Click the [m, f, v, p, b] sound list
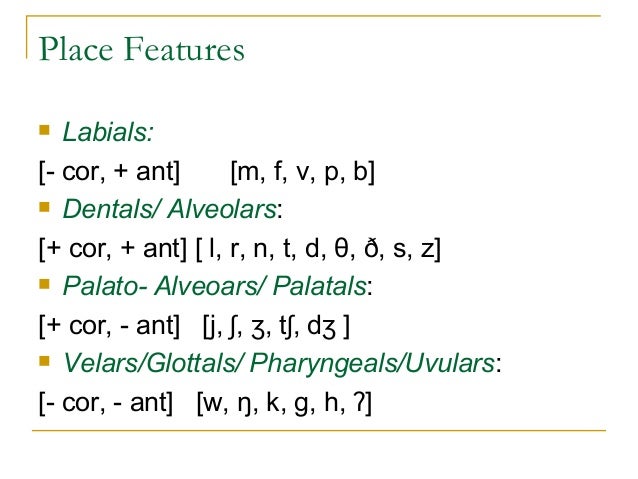 tap(302, 171)
